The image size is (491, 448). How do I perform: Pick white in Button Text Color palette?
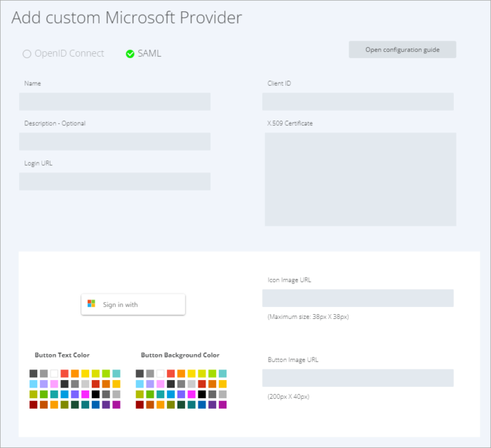click(54, 374)
